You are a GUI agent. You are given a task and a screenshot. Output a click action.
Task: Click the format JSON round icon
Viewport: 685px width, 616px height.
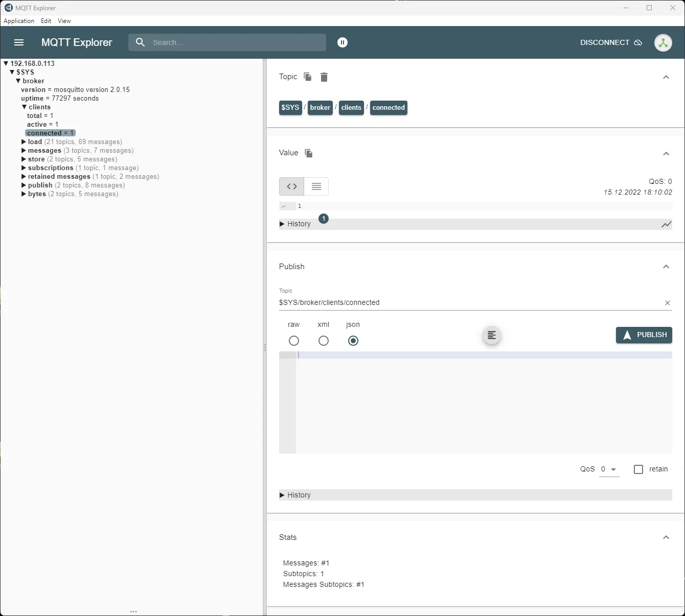tap(492, 335)
